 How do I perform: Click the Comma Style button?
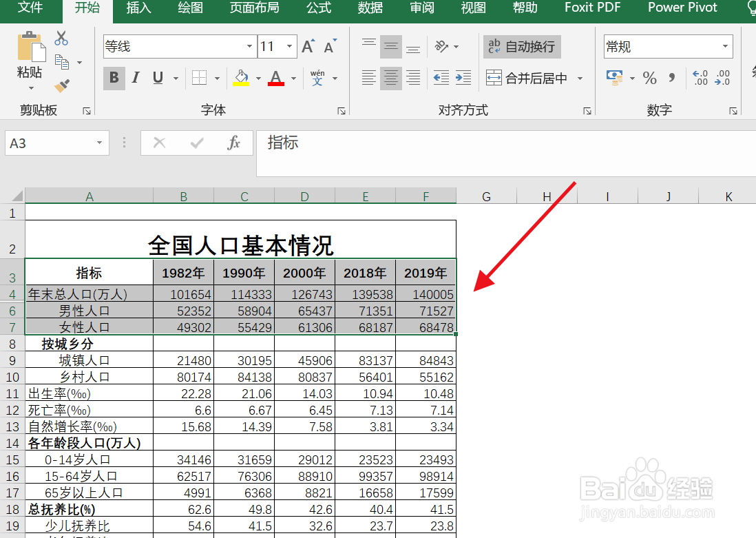[671, 78]
